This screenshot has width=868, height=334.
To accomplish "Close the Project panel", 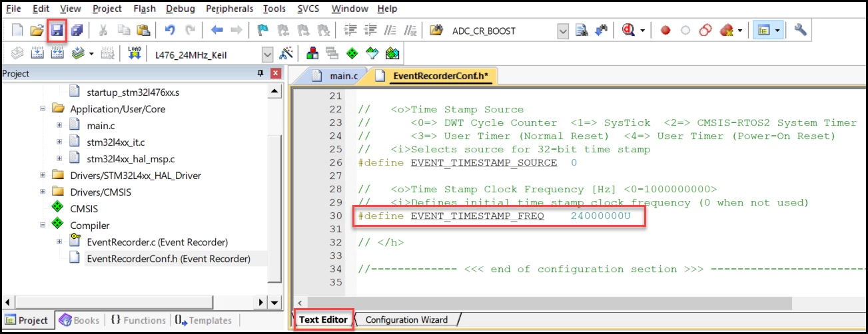I will 275,74.
